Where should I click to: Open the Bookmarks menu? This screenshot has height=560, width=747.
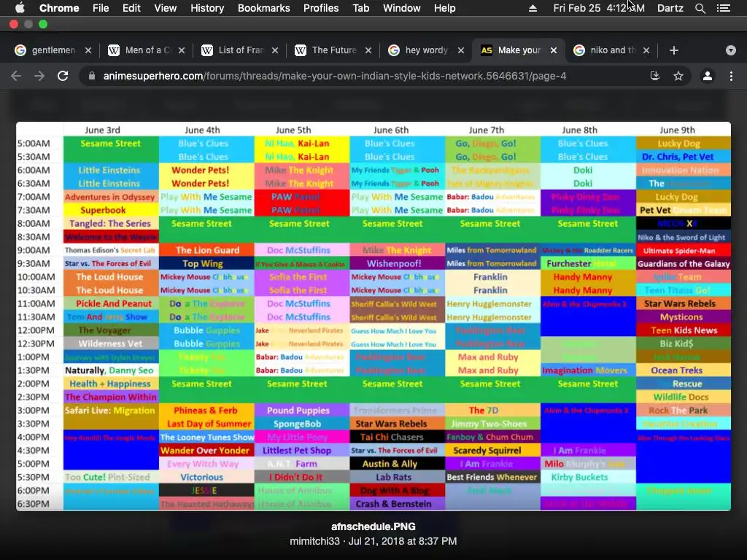pyautogui.click(x=264, y=8)
